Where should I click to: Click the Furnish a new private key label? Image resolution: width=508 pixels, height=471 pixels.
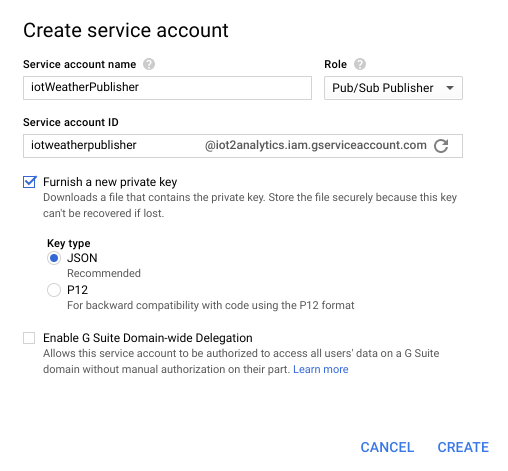click(110, 182)
